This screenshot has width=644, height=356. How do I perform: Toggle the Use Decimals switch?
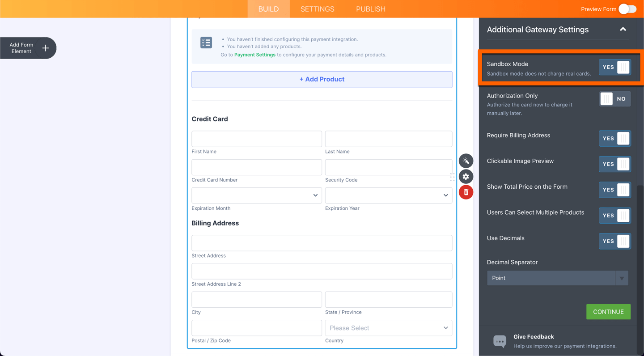point(615,242)
